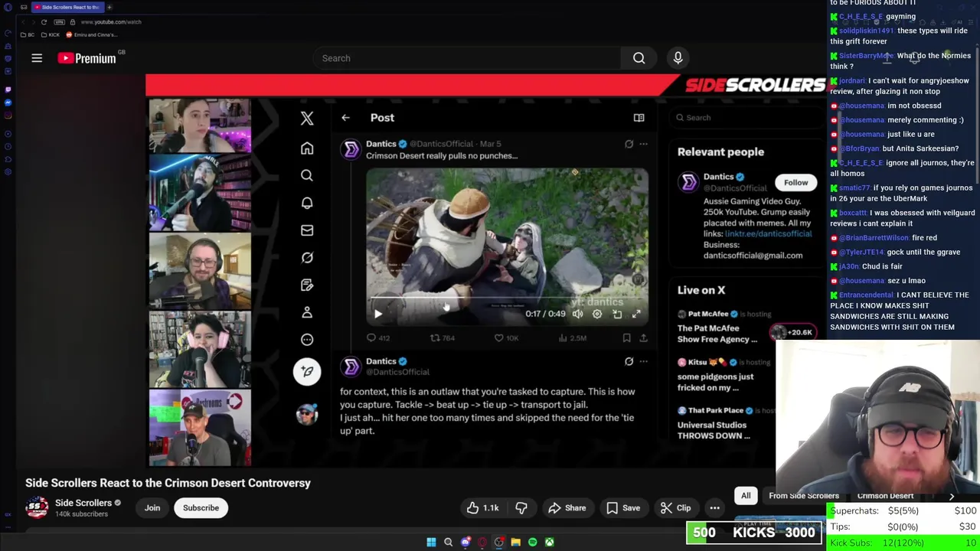This screenshot has height=551, width=980.
Task: Like the tweet with 10K hearts
Action: pos(506,337)
